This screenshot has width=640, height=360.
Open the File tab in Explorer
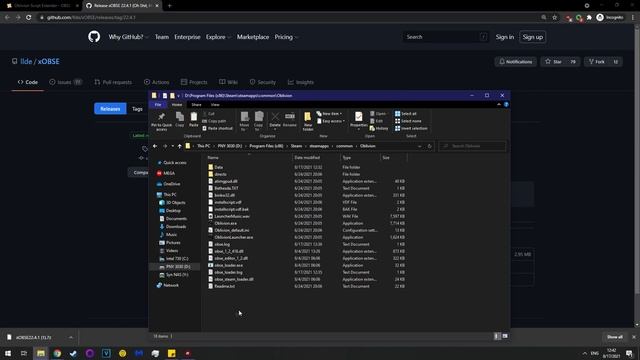point(158,105)
